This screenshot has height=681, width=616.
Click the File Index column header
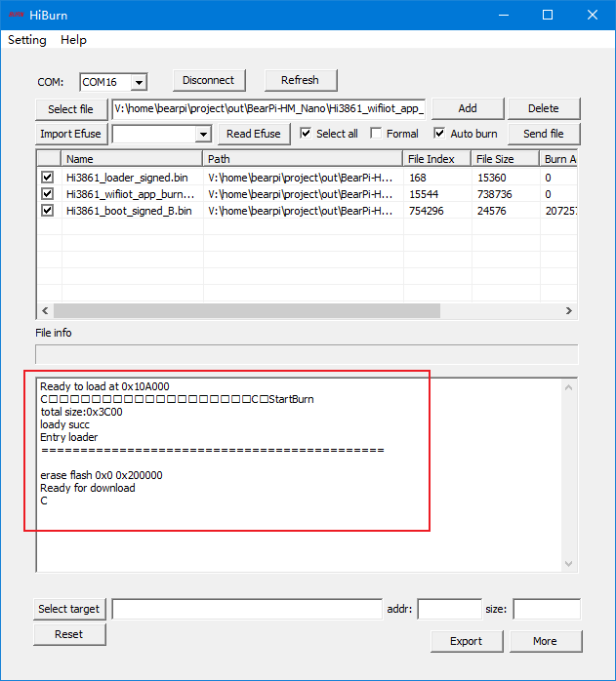(x=437, y=159)
